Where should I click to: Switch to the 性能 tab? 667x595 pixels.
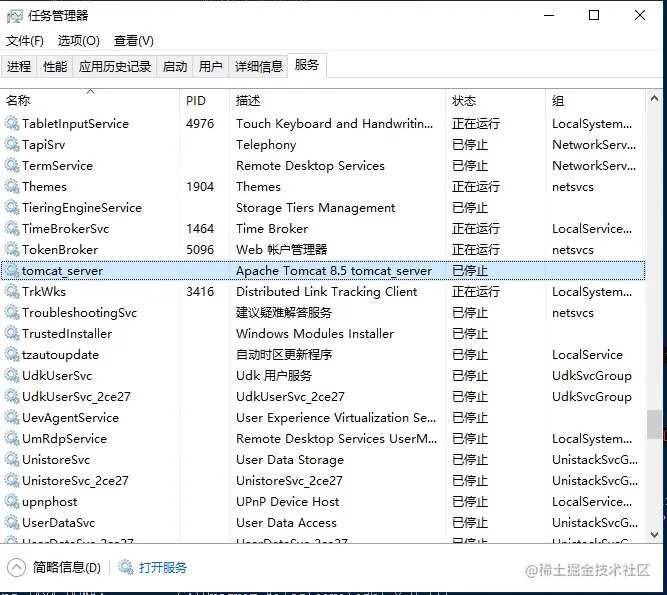(55, 66)
